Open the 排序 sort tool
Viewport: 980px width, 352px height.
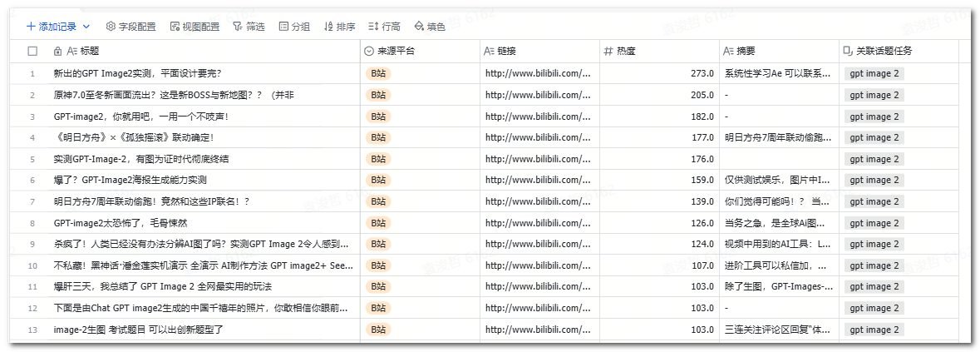click(x=339, y=27)
